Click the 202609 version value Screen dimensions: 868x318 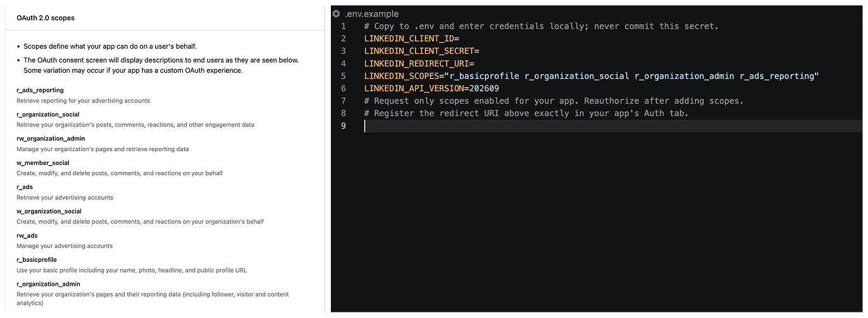[x=484, y=89]
